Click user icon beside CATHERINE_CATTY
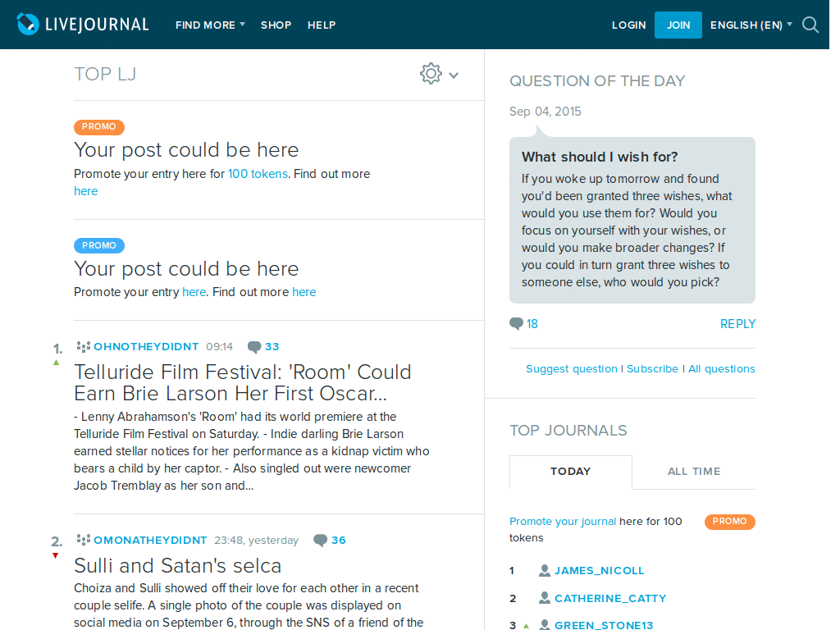 tap(545, 598)
